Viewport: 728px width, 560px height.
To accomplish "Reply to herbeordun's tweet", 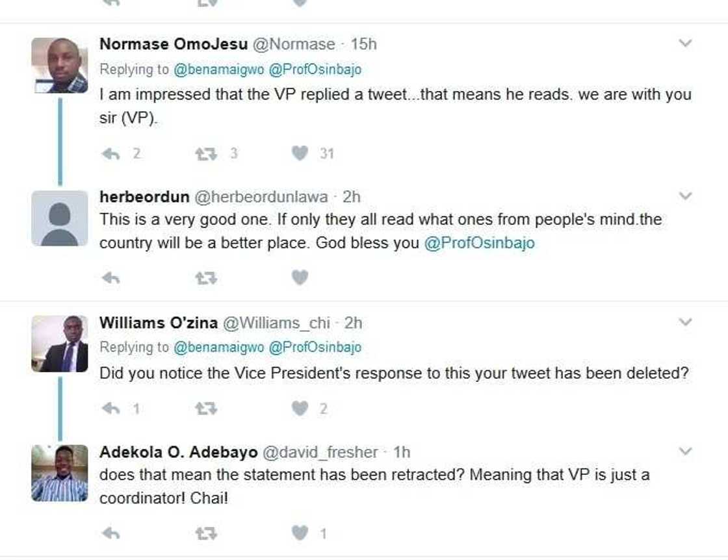I will point(111,278).
